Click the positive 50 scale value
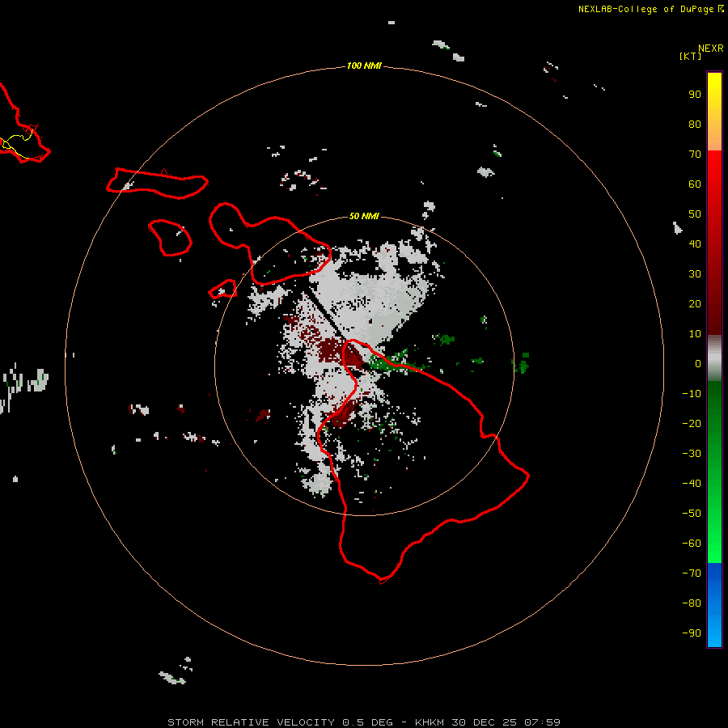 [695, 214]
